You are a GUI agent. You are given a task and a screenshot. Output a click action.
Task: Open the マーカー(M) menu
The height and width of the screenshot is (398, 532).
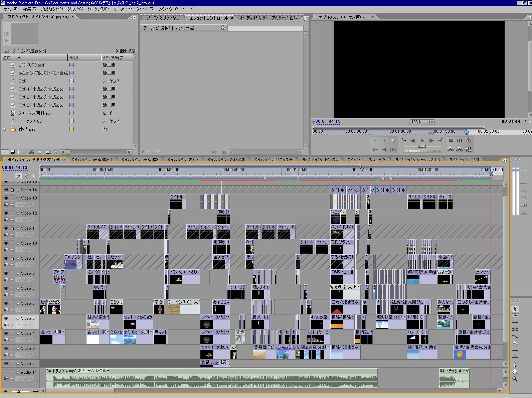pyautogui.click(x=122, y=9)
